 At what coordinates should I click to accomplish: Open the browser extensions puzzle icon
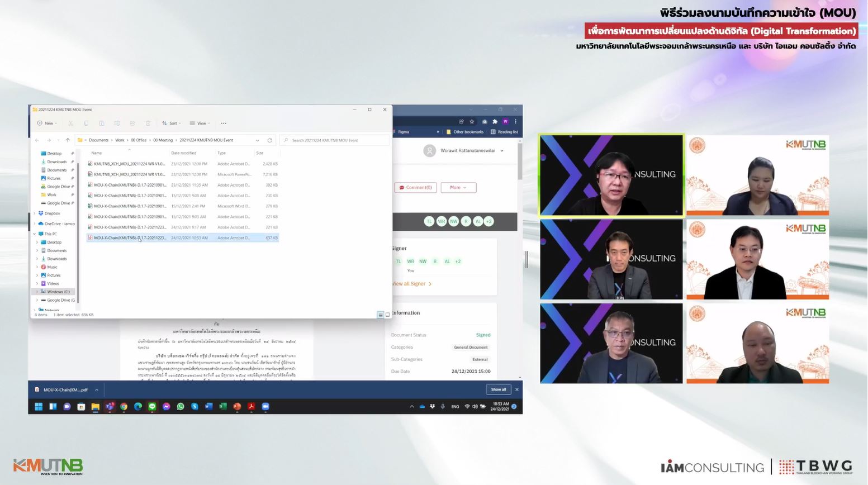pos(495,121)
